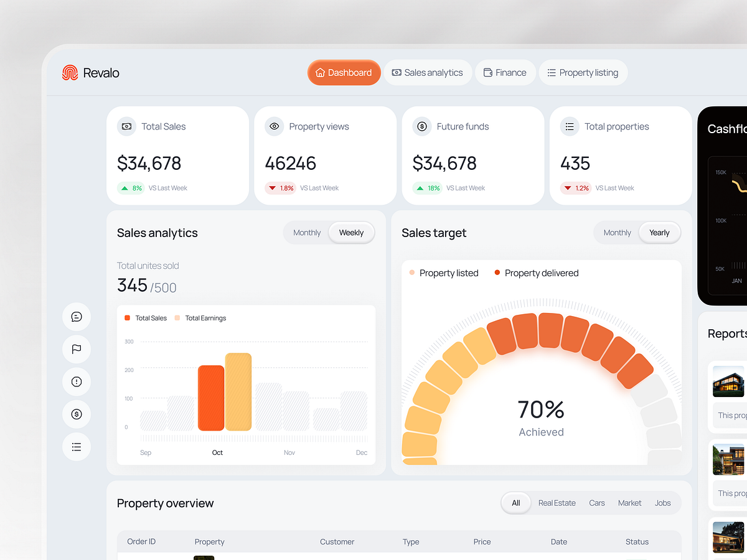The width and height of the screenshot is (747, 560).
Task: Open the flag sidebar icon
Action: point(77,349)
